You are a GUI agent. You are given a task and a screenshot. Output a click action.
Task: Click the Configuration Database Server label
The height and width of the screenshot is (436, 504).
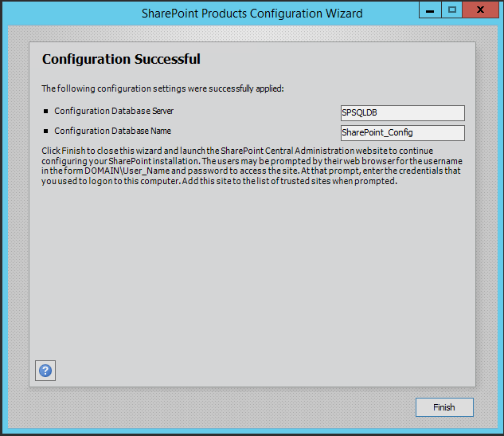(114, 111)
